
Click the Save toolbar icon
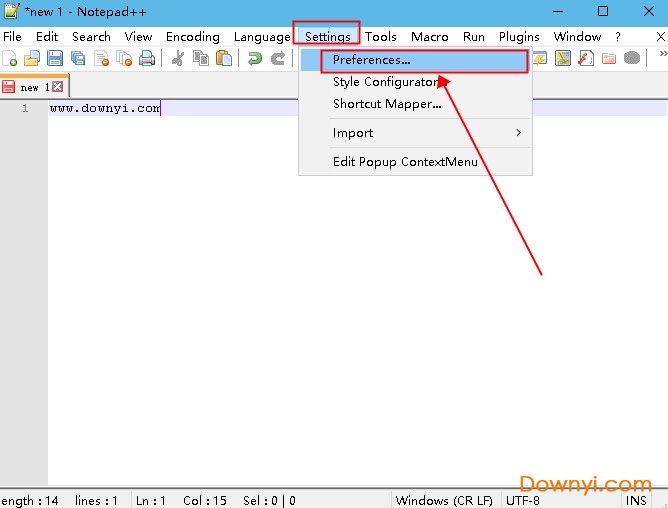[x=55, y=58]
